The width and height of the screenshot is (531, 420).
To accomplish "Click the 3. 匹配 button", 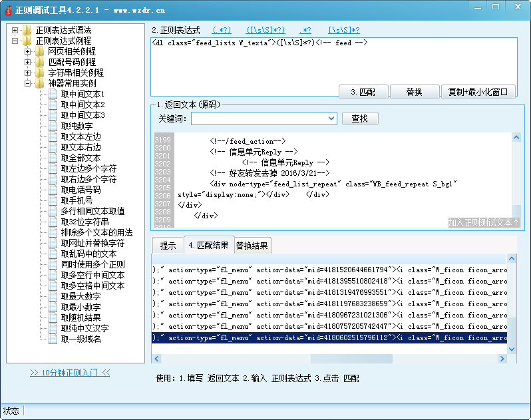I will tap(363, 92).
